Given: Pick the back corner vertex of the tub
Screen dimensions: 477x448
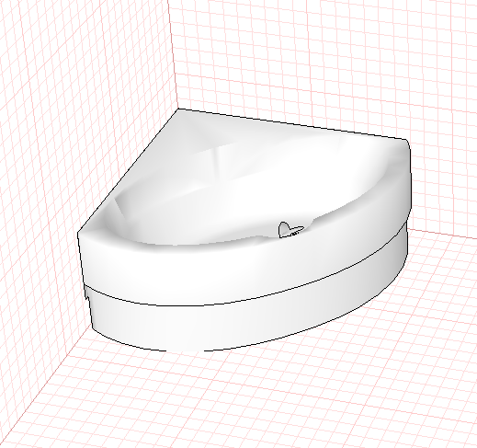Looking at the screenshot, I should pos(178,109).
